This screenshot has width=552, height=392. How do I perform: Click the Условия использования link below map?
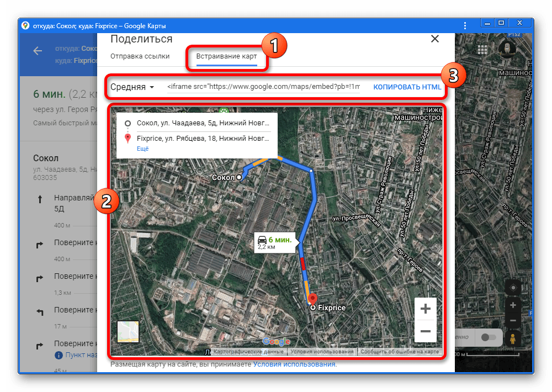(294, 364)
